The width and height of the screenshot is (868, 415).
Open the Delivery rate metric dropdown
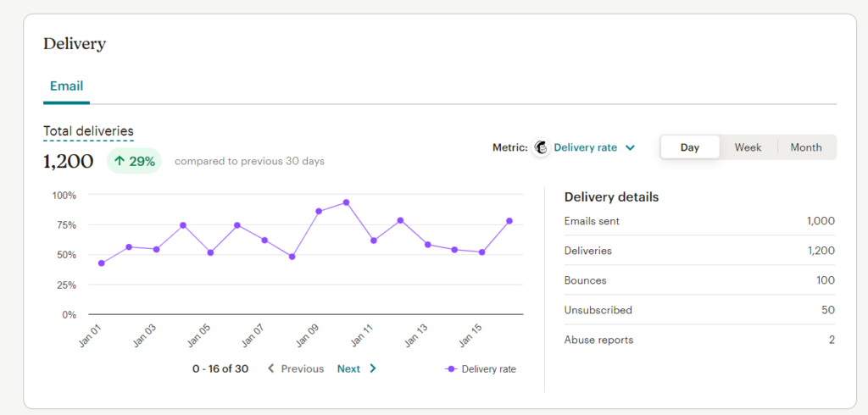(x=593, y=147)
